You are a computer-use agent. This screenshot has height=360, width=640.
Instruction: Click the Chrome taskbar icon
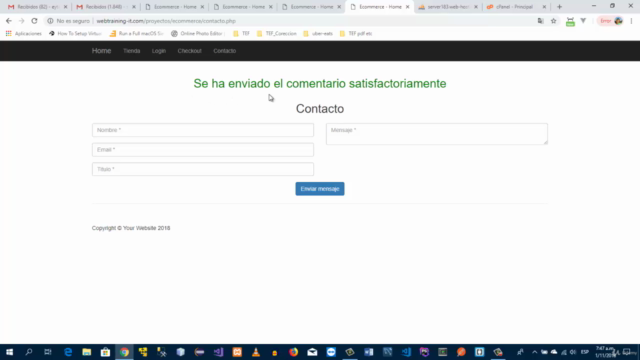(x=124, y=352)
